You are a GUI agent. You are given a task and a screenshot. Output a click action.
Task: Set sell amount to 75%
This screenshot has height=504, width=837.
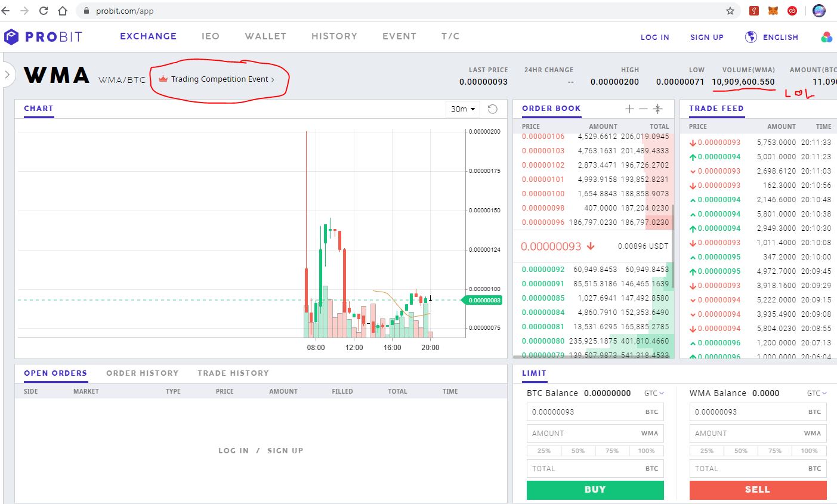[x=775, y=451]
